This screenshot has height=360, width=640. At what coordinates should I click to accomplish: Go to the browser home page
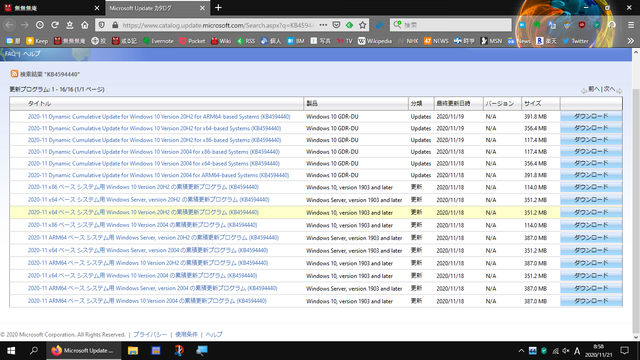coord(84,25)
